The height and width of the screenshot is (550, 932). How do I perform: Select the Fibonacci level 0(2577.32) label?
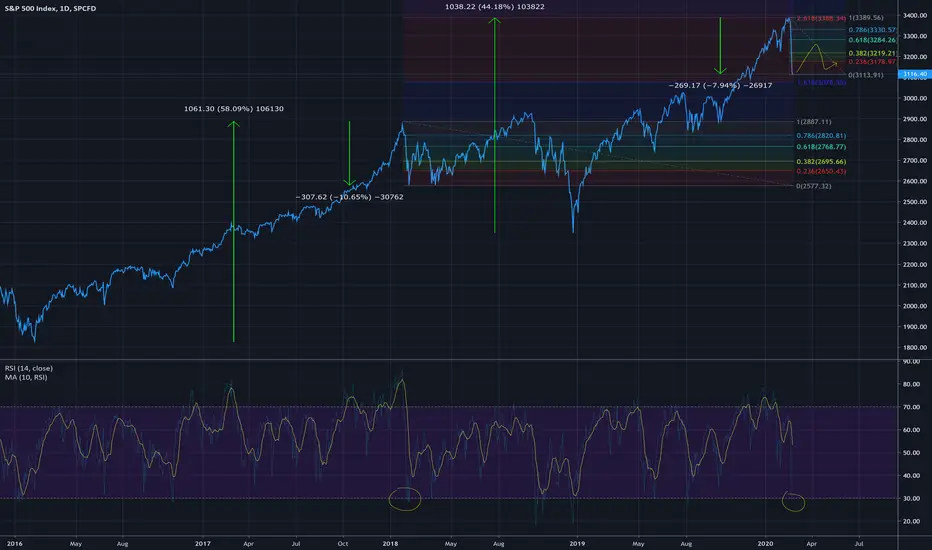coord(814,186)
